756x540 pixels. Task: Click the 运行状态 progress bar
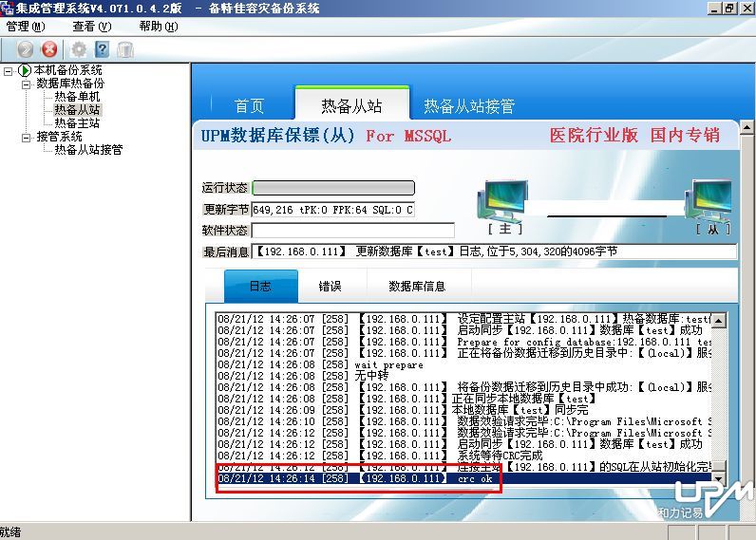point(333,188)
